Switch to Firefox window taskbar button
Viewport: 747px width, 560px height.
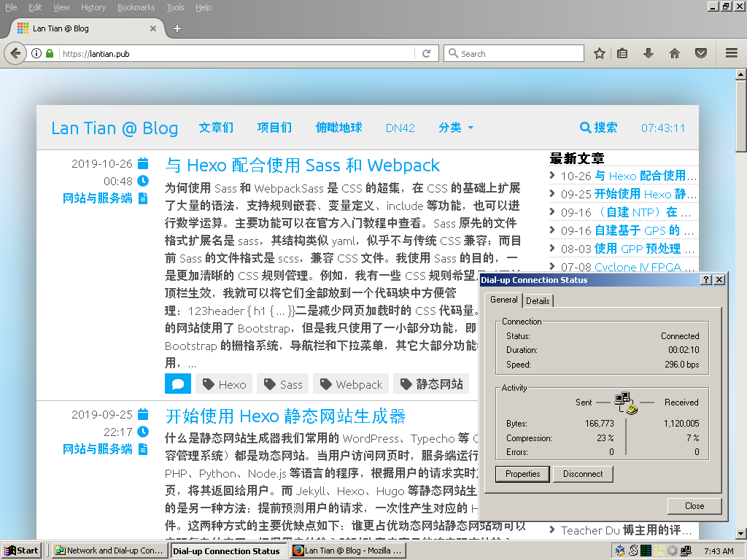[348, 551]
